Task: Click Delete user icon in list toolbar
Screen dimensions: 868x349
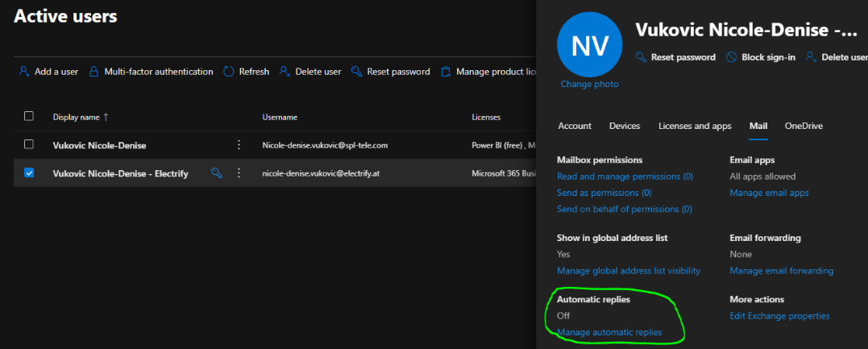Action: coord(285,72)
